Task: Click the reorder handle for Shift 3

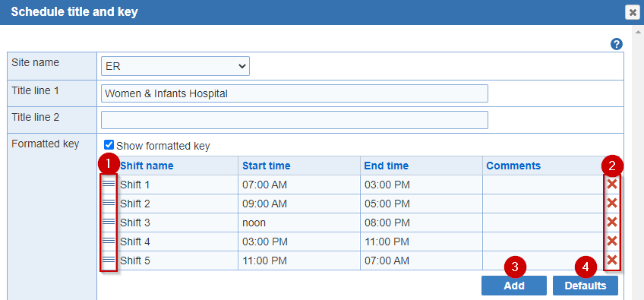Action: 109,222
